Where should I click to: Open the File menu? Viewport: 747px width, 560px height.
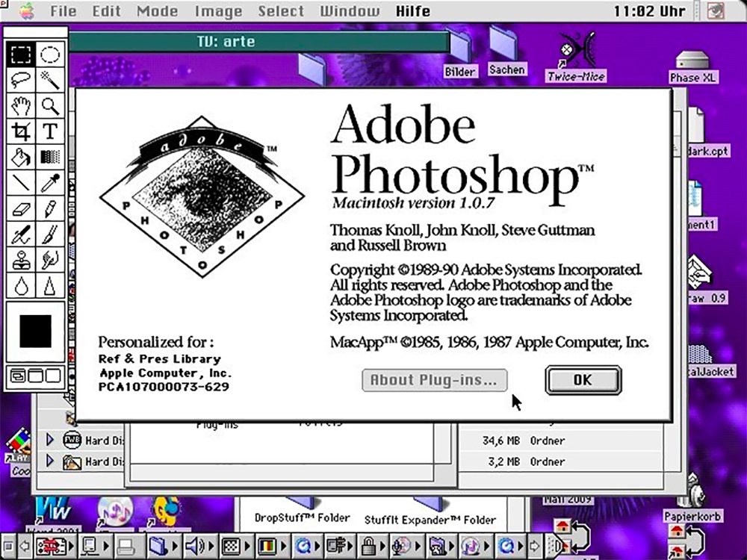coord(63,10)
